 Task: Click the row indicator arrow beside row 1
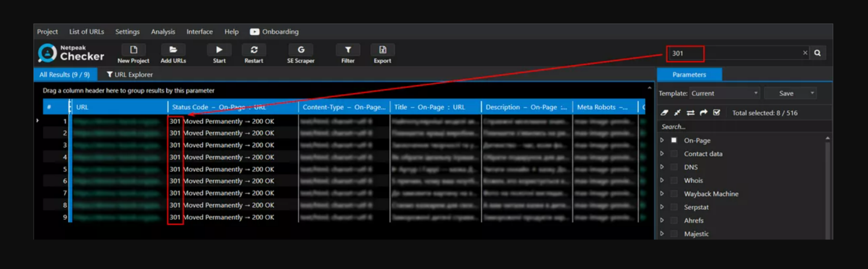[x=38, y=120]
